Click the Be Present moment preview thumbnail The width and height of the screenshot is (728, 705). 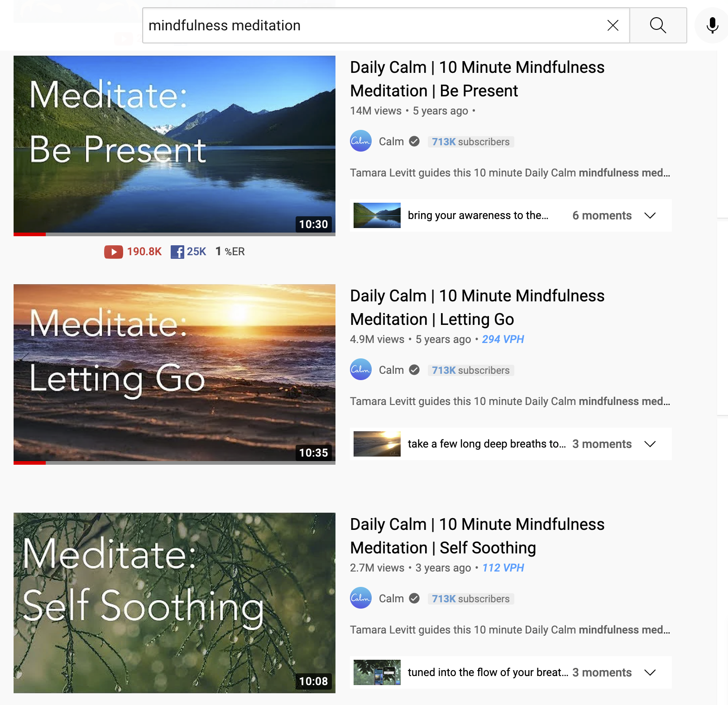(377, 215)
